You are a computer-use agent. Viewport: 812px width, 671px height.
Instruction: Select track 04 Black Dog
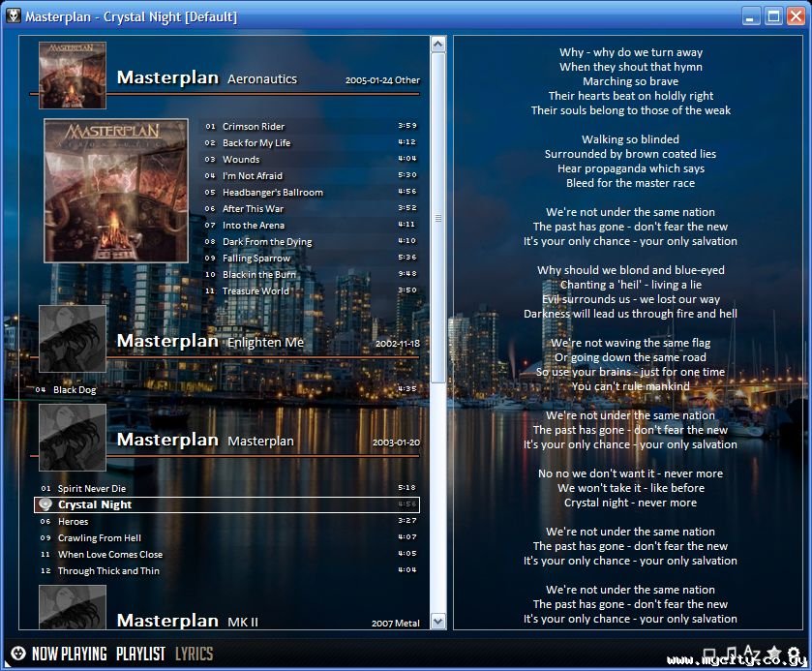[226, 389]
